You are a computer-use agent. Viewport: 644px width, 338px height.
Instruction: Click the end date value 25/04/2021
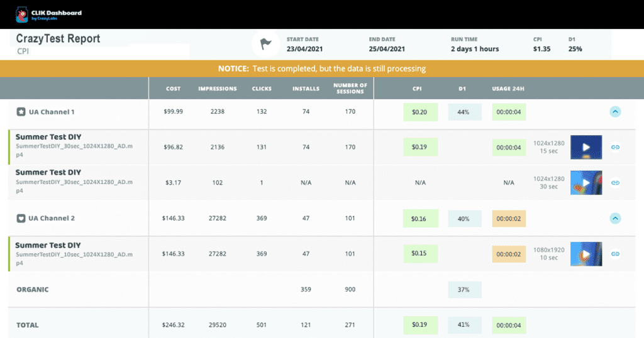387,49
